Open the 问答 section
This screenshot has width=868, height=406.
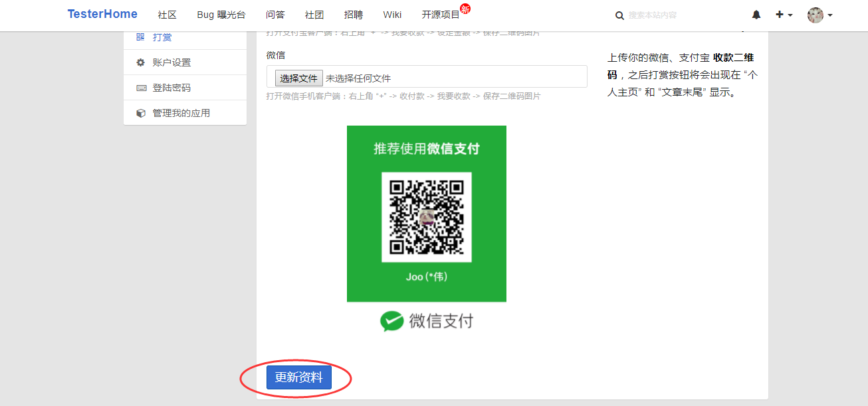274,15
